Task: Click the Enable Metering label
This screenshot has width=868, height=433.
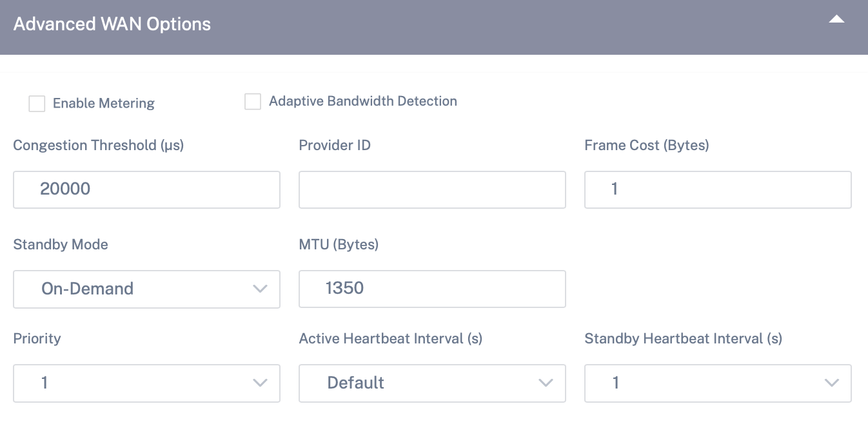Action: 104,104
